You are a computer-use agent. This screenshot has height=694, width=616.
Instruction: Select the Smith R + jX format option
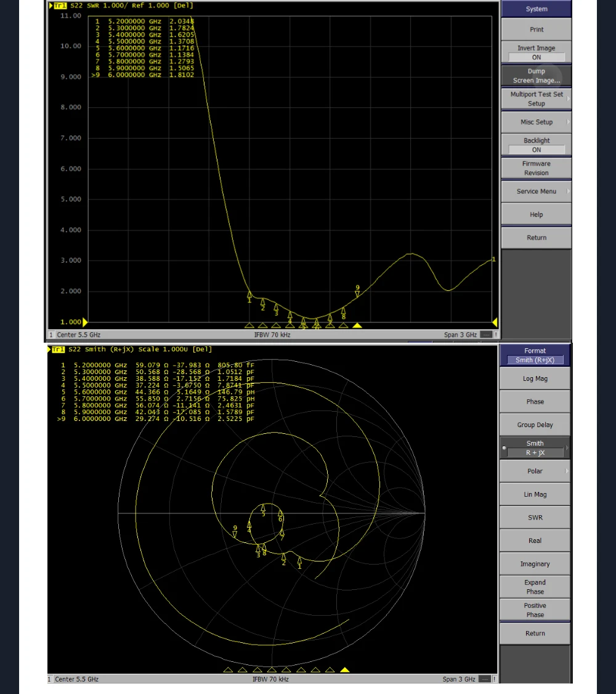coord(535,448)
